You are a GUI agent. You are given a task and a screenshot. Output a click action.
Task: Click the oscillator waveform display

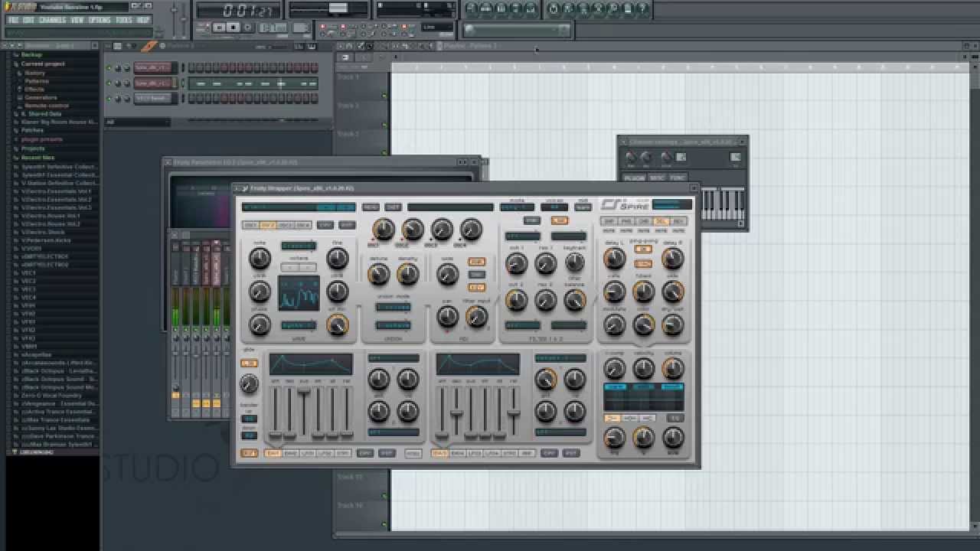[299, 293]
